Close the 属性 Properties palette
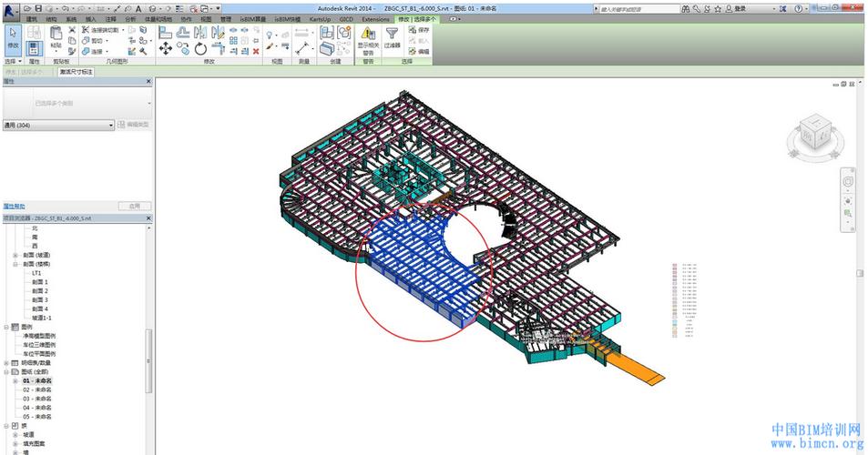Screen dimensions: 868x455 pyautogui.click(x=148, y=82)
